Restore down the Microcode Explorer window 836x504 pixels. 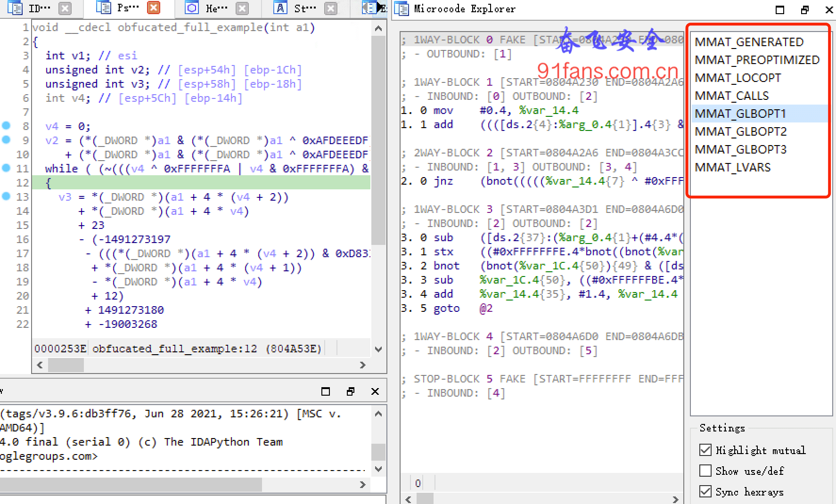[x=805, y=9]
